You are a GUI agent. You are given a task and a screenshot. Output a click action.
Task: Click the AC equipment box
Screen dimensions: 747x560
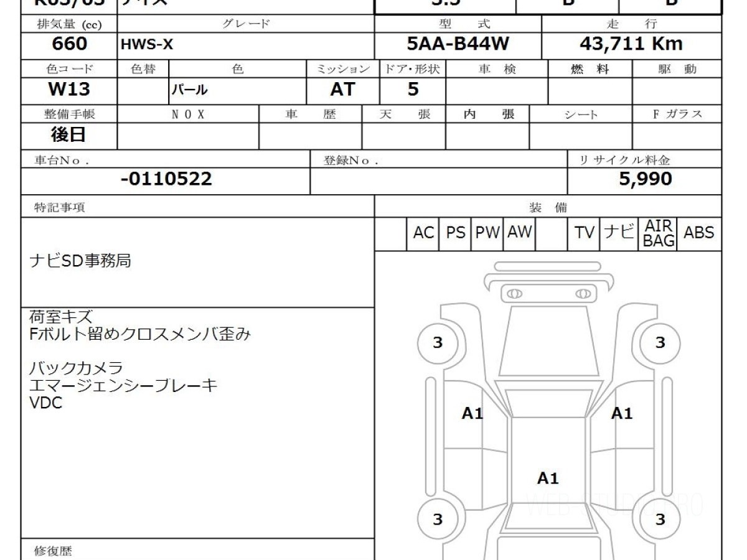pyautogui.click(x=423, y=233)
